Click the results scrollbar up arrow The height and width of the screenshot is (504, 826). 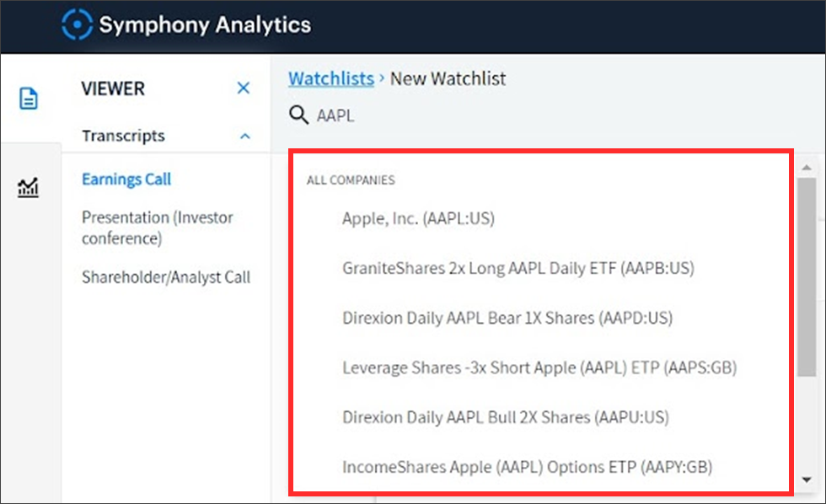click(807, 168)
